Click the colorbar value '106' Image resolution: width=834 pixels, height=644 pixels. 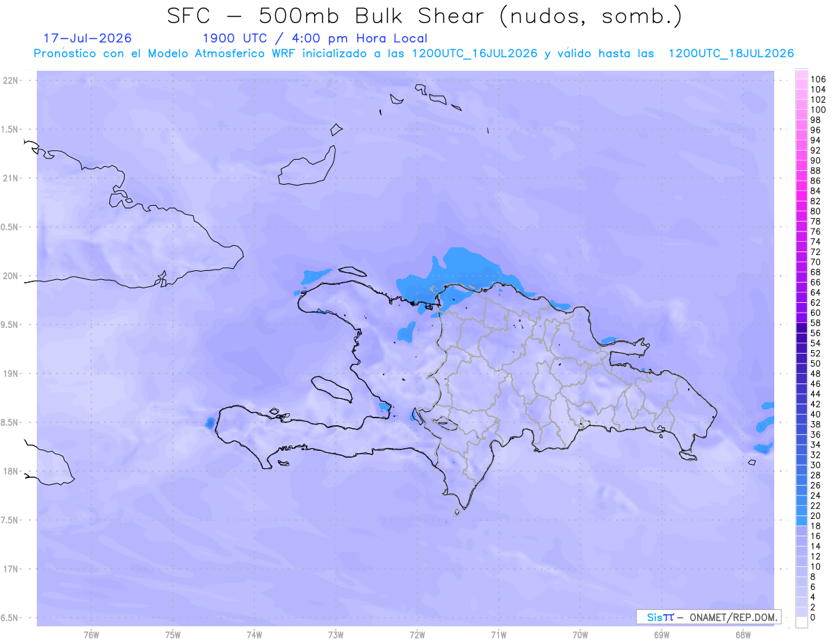coord(818,80)
